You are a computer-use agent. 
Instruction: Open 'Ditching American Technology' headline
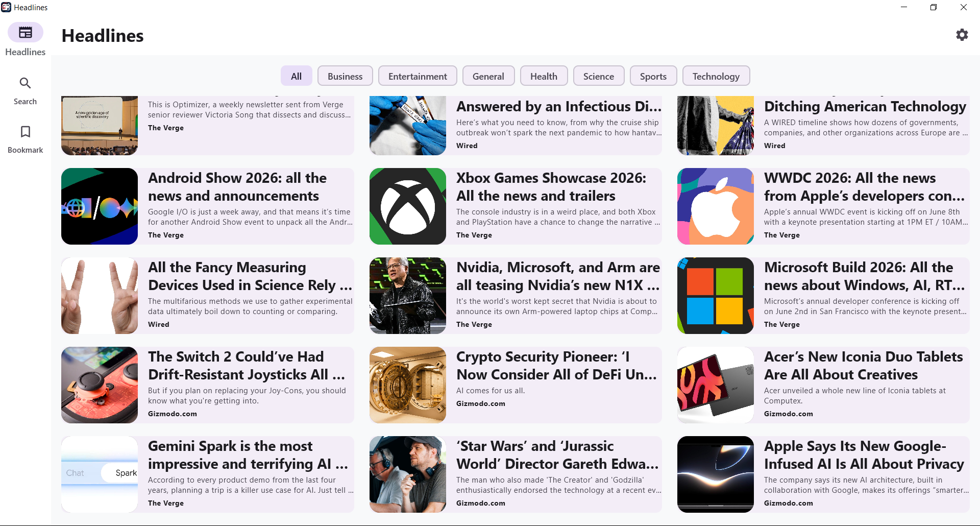[865, 106]
